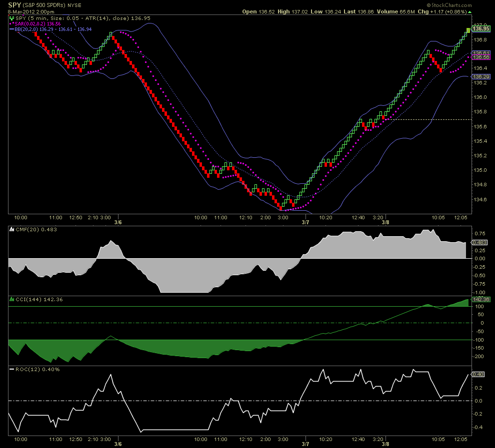
Task: Click the SPY renko legend icon
Action: coord(11,18)
